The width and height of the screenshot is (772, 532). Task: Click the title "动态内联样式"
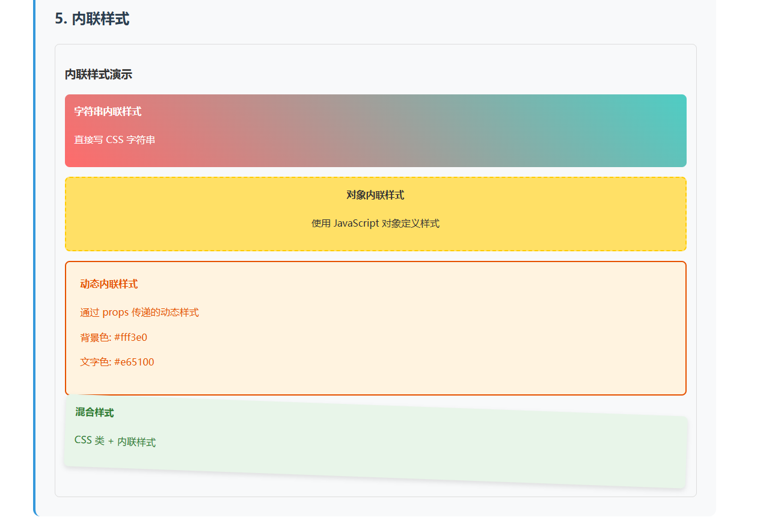[109, 284]
